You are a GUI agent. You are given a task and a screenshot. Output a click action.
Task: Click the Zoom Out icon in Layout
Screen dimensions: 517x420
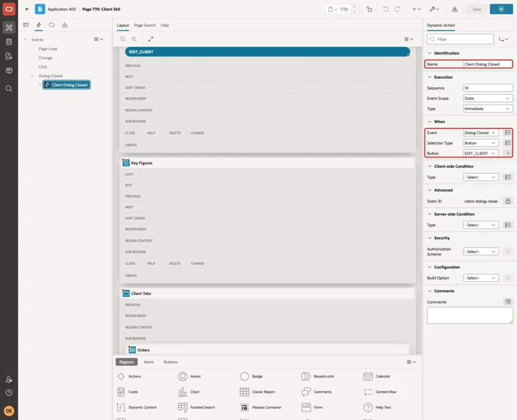(123, 39)
